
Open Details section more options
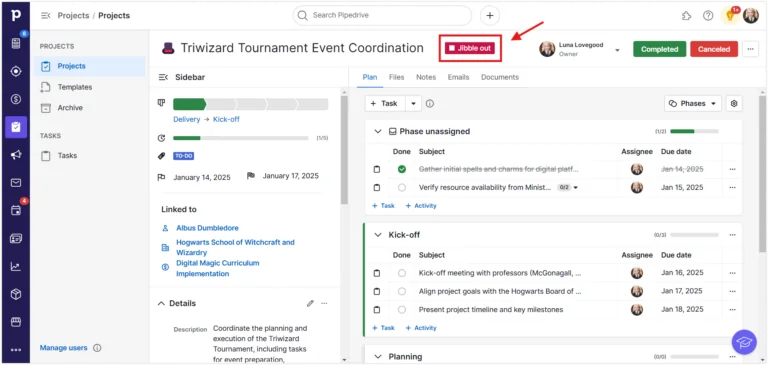tap(324, 303)
